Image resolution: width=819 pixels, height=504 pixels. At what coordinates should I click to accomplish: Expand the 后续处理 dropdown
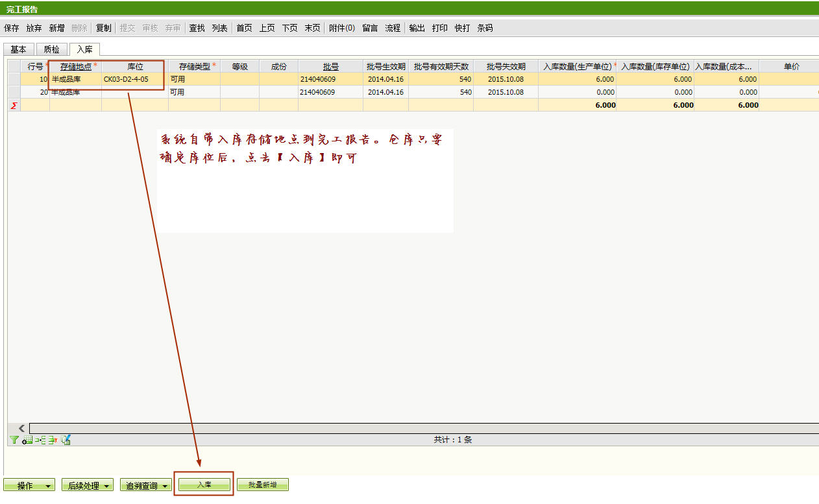click(x=88, y=485)
